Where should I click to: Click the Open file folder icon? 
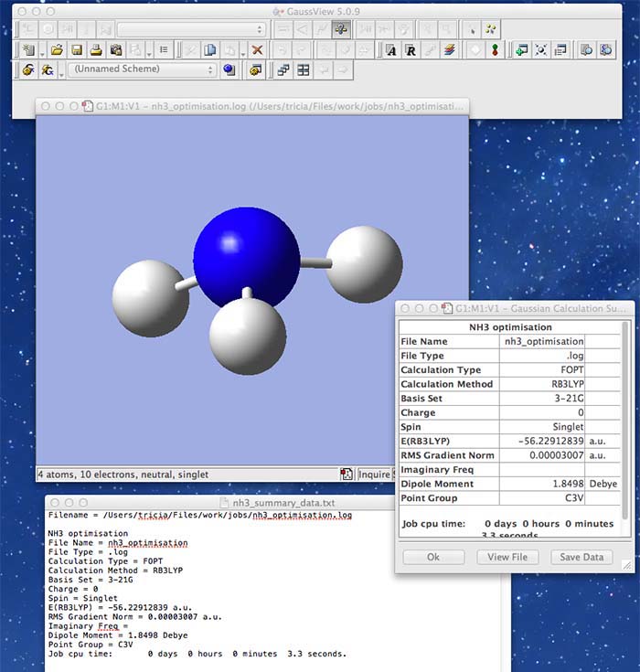point(57,49)
